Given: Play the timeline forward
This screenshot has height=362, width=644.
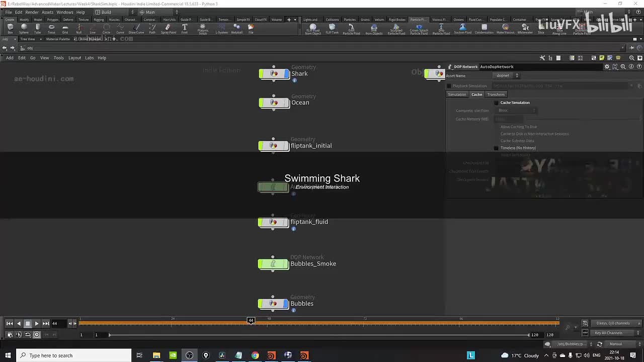Looking at the screenshot, I should [x=37, y=323].
